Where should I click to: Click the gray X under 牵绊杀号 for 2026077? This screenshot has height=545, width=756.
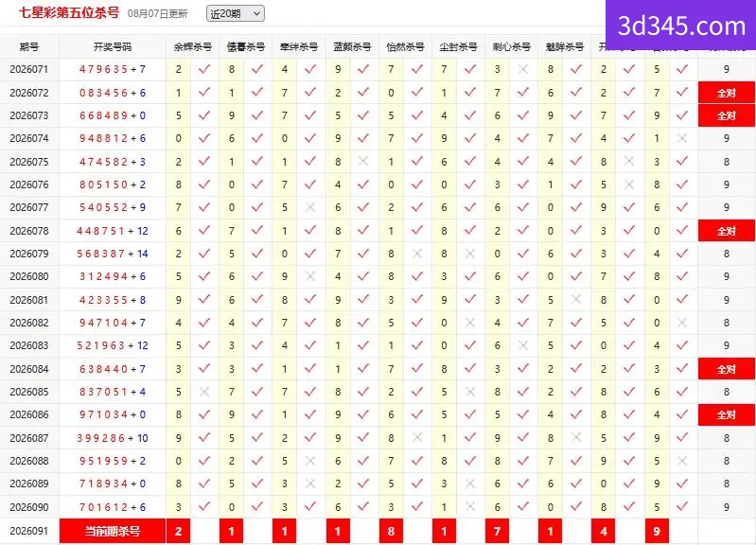[310, 207]
